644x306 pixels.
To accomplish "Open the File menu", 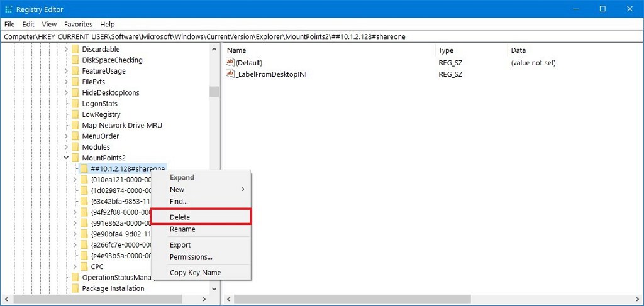I will pos(9,25).
